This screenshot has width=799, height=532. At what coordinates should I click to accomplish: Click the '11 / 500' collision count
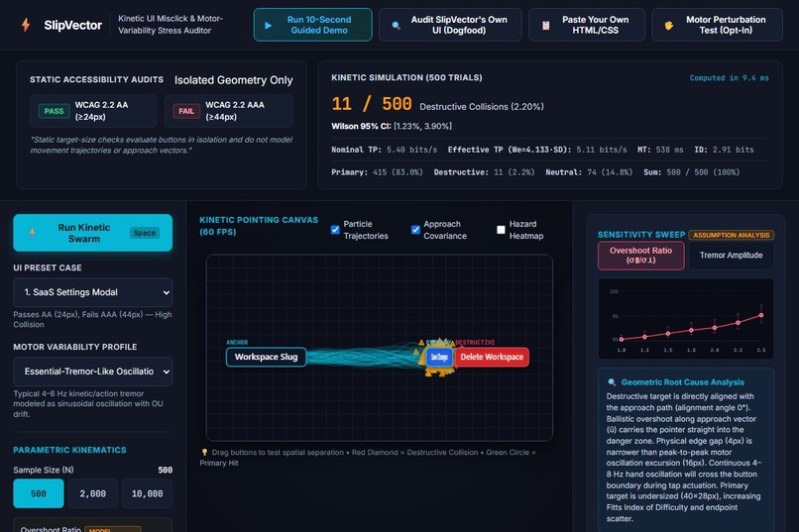pos(372,104)
